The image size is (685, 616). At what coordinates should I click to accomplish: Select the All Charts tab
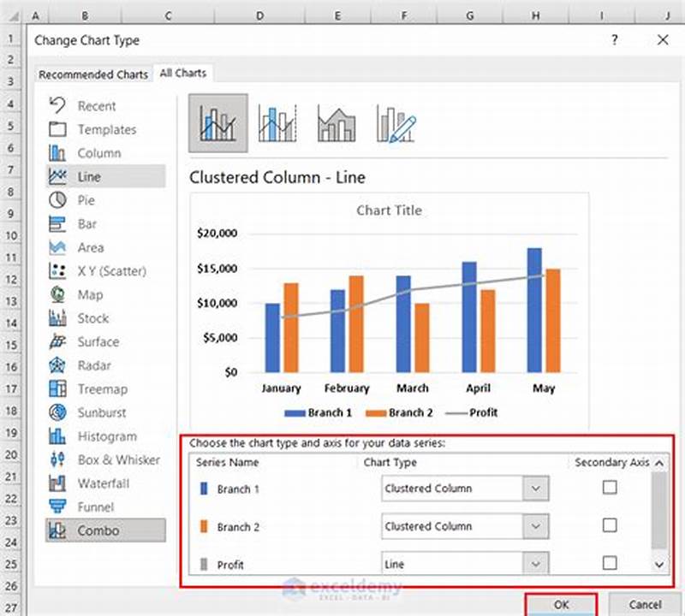point(182,74)
